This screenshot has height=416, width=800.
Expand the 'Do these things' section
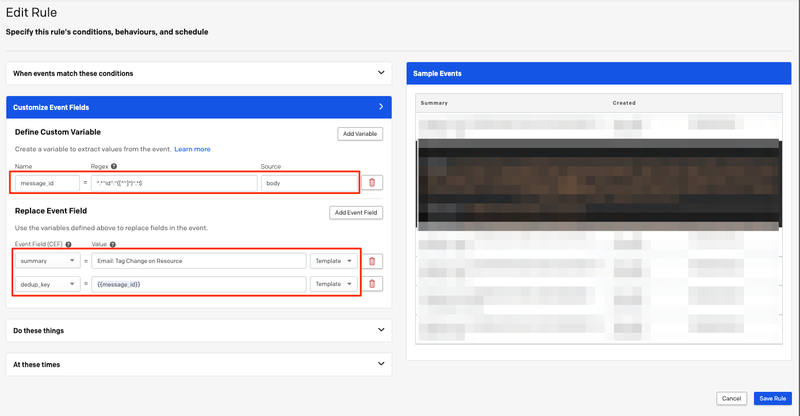[199, 330]
